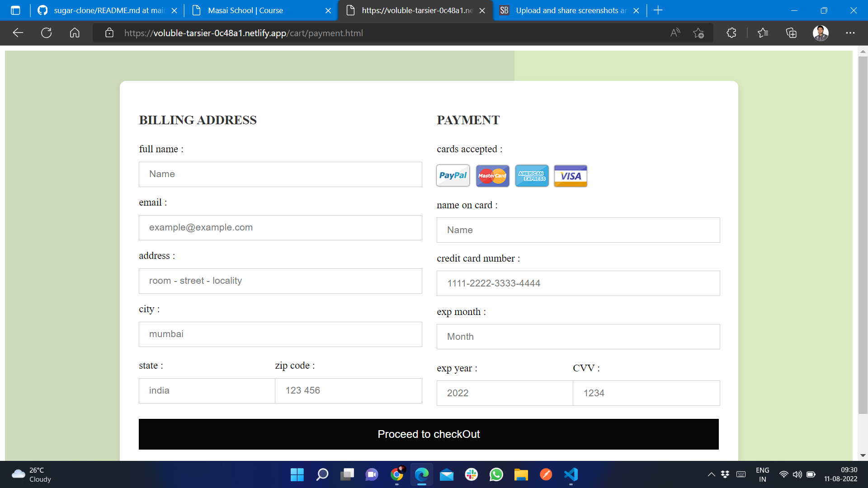Click the full name input field
The width and height of the screenshot is (868, 488).
(280, 174)
